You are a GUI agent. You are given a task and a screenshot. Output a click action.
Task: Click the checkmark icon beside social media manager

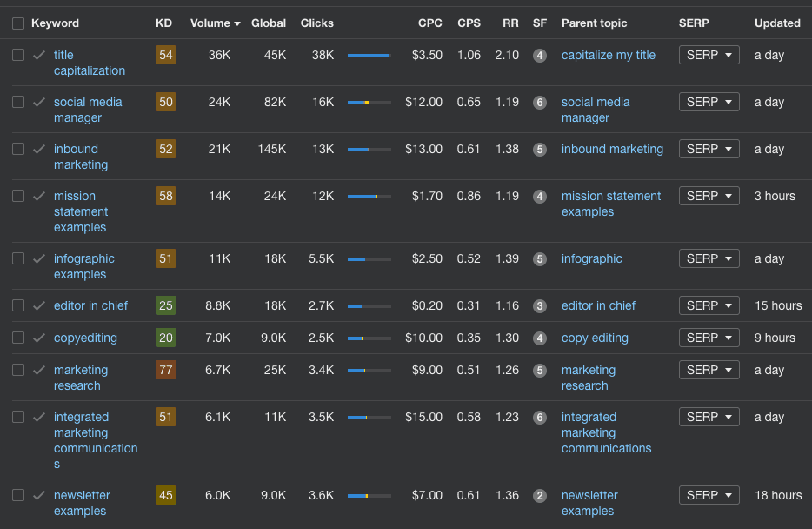[x=39, y=102]
